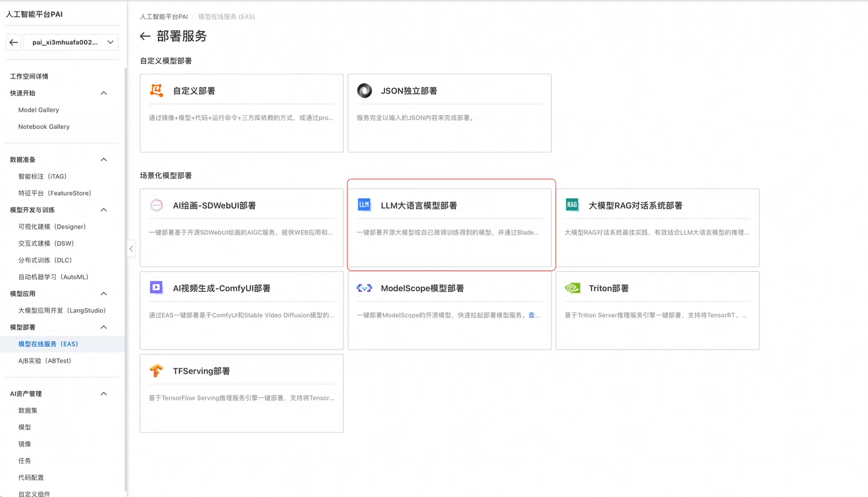The width and height of the screenshot is (868, 497).
Task: Click description starting 大模型RAG对话系统最佳实践
Action: point(657,232)
